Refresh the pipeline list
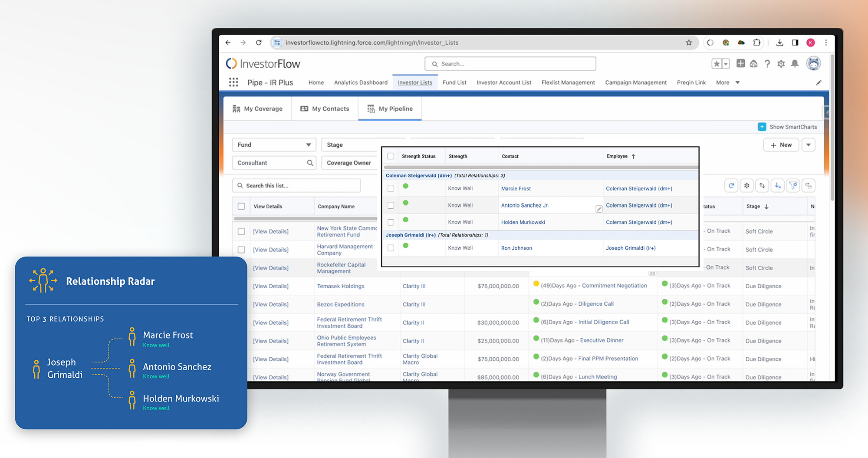This screenshot has width=868, height=458. pos(732,185)
